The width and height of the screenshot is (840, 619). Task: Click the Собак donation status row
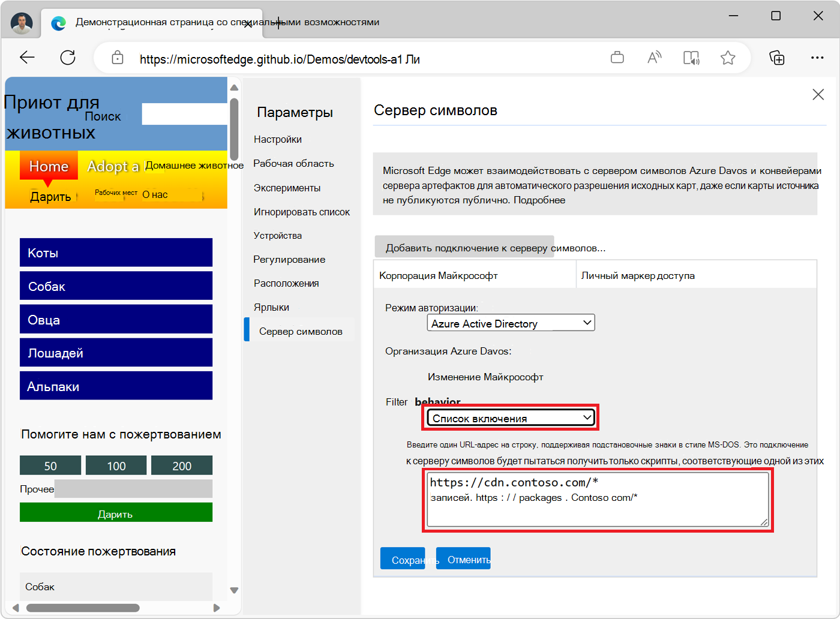coord(116,587)
